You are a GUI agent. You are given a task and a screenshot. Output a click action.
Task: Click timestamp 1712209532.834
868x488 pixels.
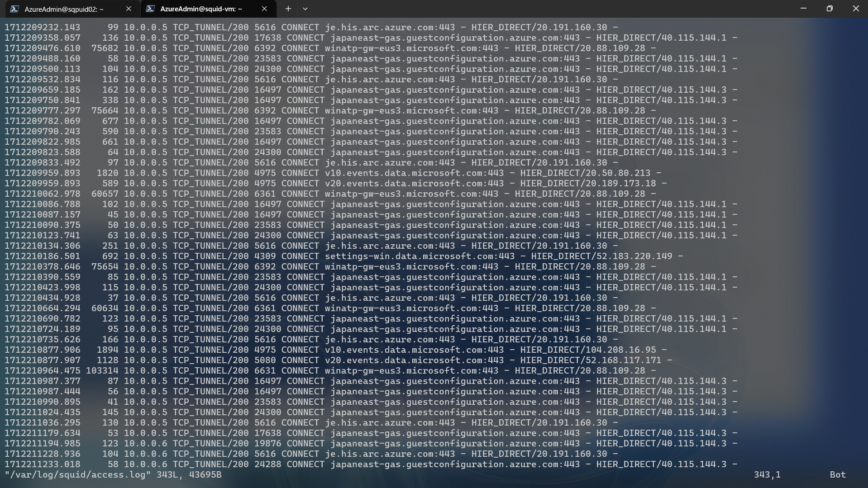click(x=43, y=80)
